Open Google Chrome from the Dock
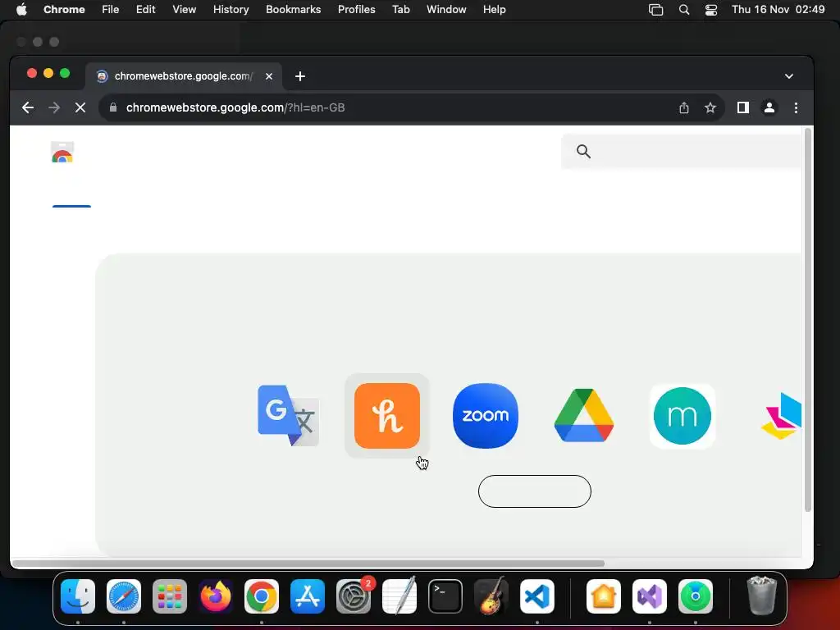The width and height of the screenshot is (840, 630). [x=262, y=596]
